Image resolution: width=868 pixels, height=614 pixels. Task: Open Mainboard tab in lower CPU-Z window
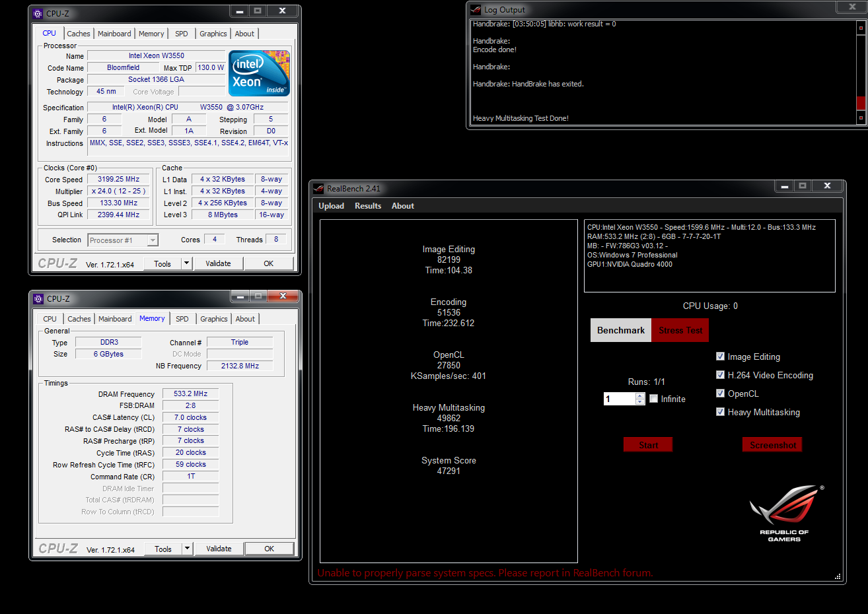115,319
